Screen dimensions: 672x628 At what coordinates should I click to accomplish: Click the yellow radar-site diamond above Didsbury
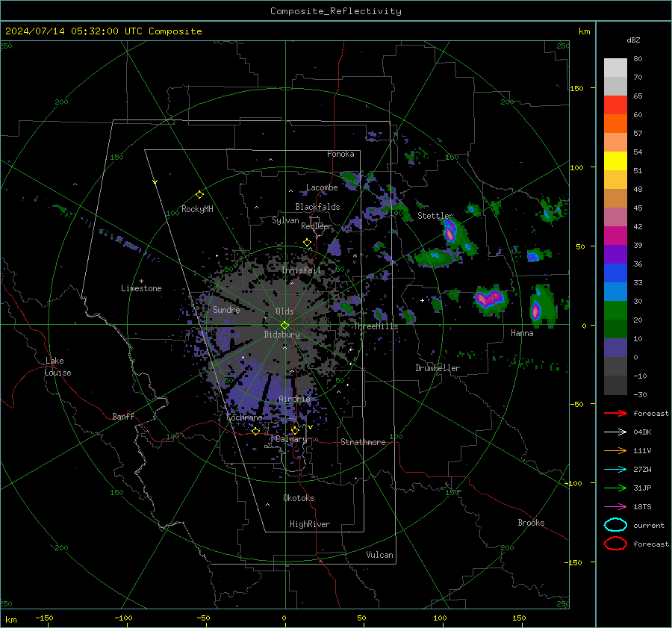284,326
